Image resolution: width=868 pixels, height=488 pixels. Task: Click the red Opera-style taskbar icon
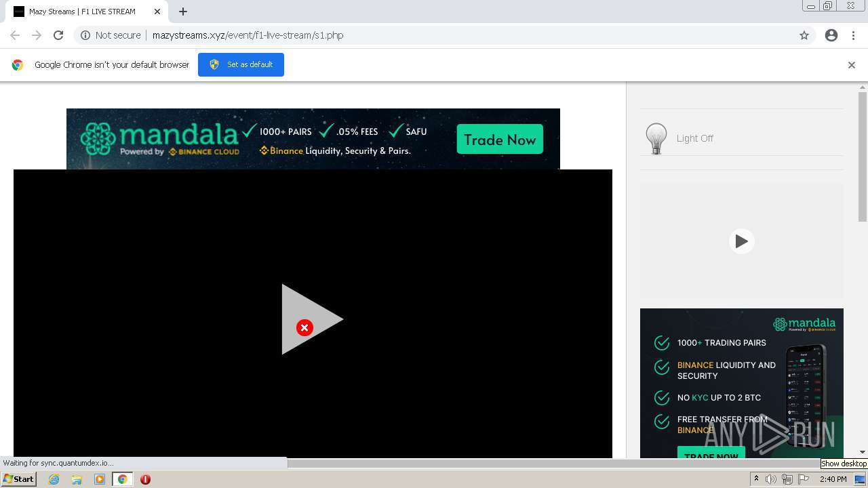coord(145,479)
